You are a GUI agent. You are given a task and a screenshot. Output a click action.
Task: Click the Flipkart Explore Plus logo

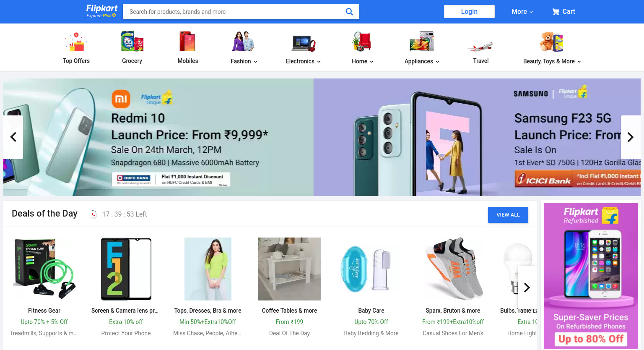click(101, 11)
